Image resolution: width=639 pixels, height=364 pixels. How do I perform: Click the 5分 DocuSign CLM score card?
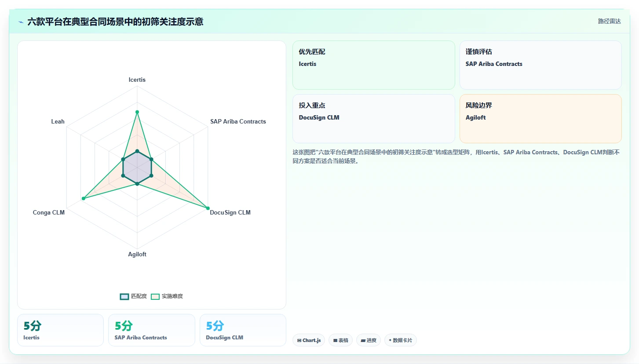[243, 330]
